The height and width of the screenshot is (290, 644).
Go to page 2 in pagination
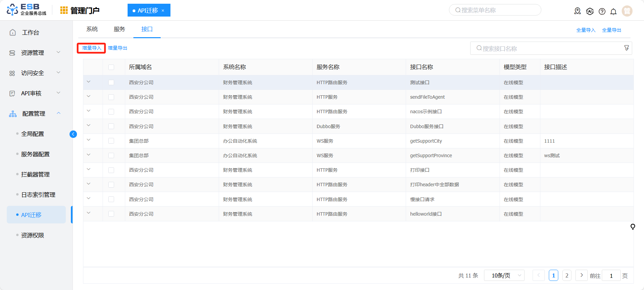coord(567,275)
